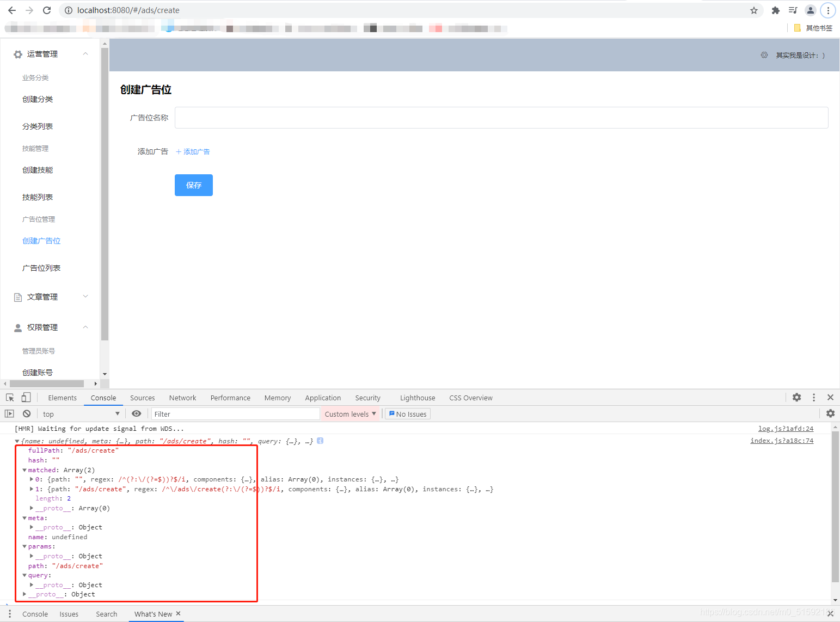Viewport: 840px width, 622px height.
Task: Collapse the meta property
Action: pyautogui.click(x=24, y=518)
